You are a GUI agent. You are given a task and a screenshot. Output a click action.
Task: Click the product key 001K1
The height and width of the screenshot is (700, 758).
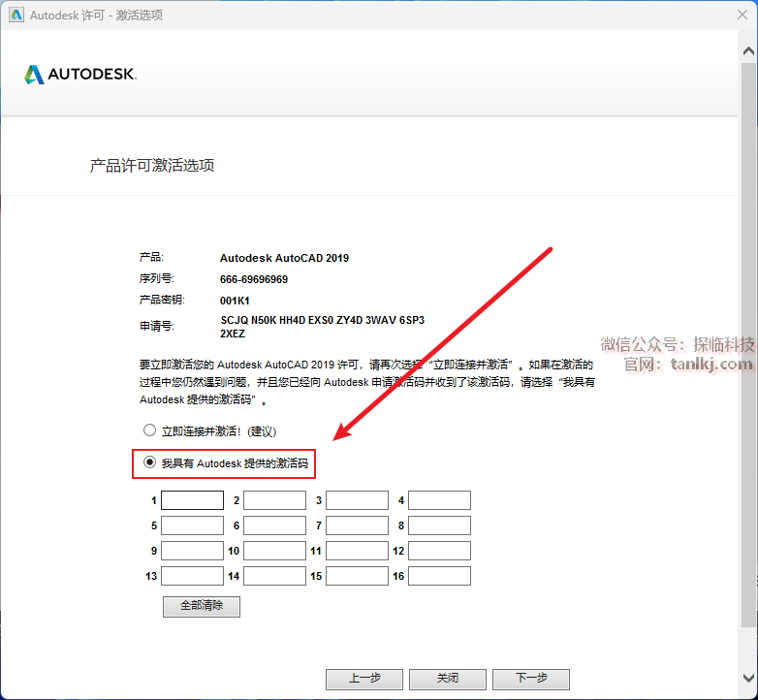(x=235, y=301)
